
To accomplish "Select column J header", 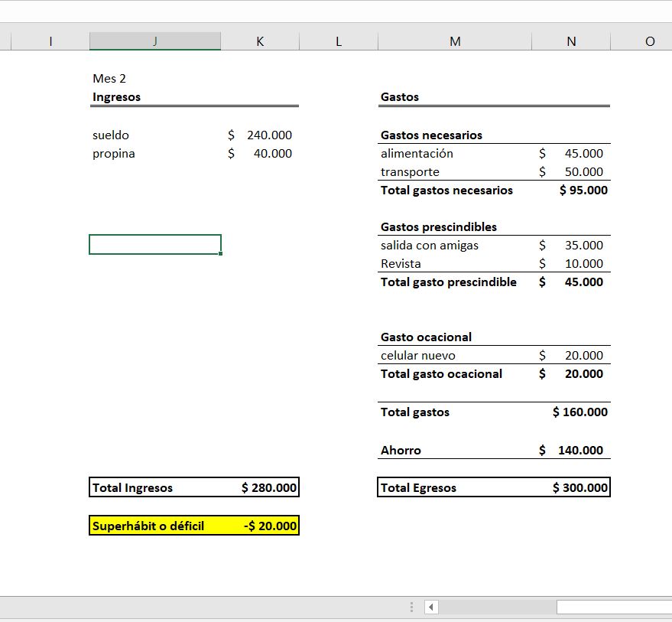I will point(155,41).
